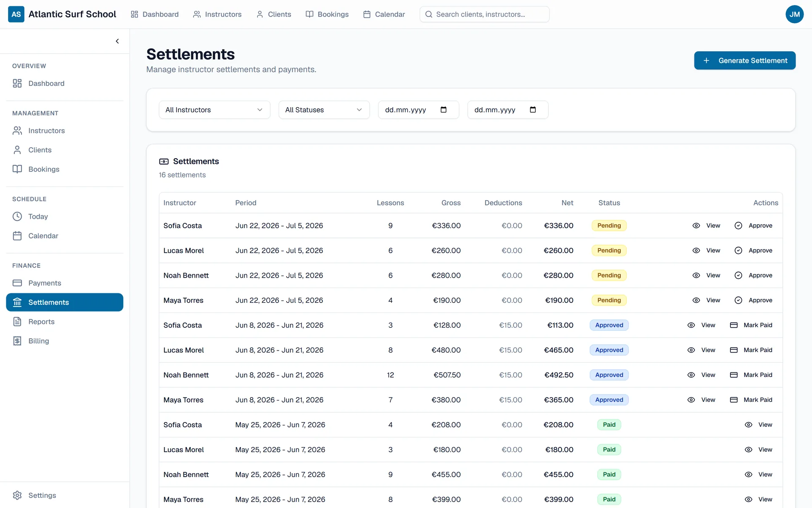Open the second date picker calendar icon
The height and width of the screenshot is (508, 812).
(x=532, y=110)
